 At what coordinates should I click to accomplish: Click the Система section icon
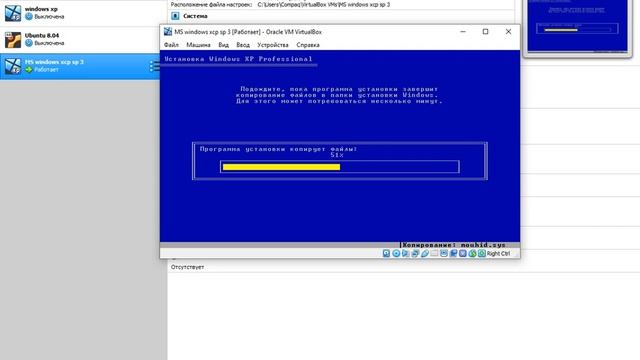coord(175,16)
